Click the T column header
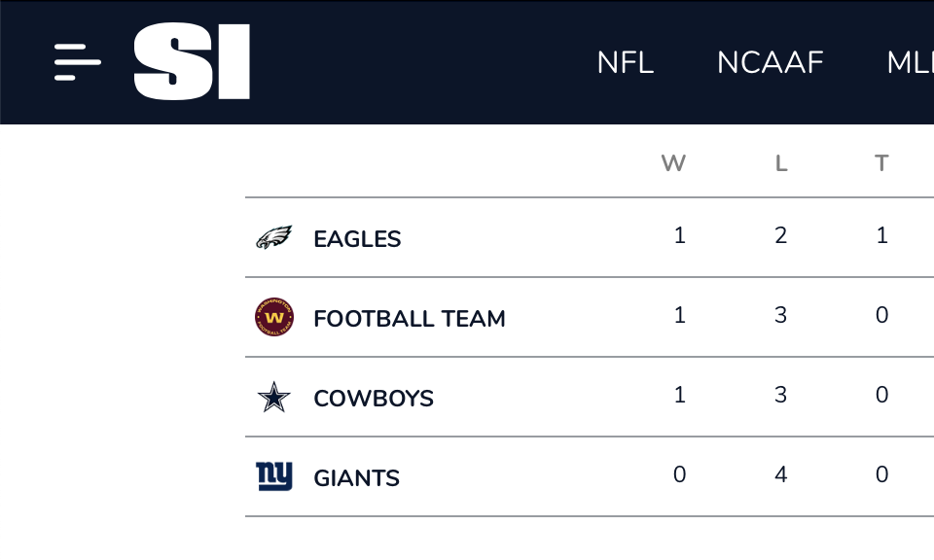The image size is (934, 560). [x=881, y=163]
